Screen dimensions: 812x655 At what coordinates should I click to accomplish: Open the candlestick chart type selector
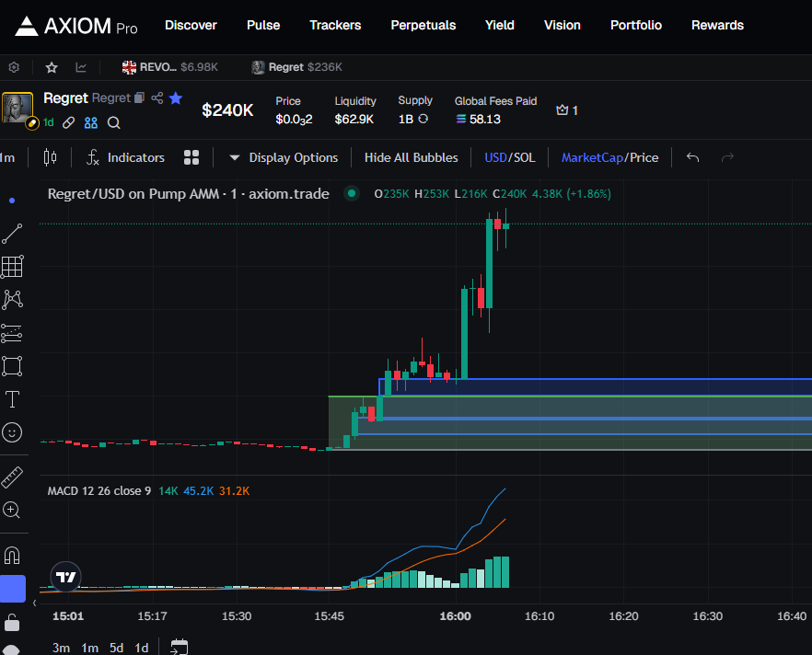tap(51, 157)
